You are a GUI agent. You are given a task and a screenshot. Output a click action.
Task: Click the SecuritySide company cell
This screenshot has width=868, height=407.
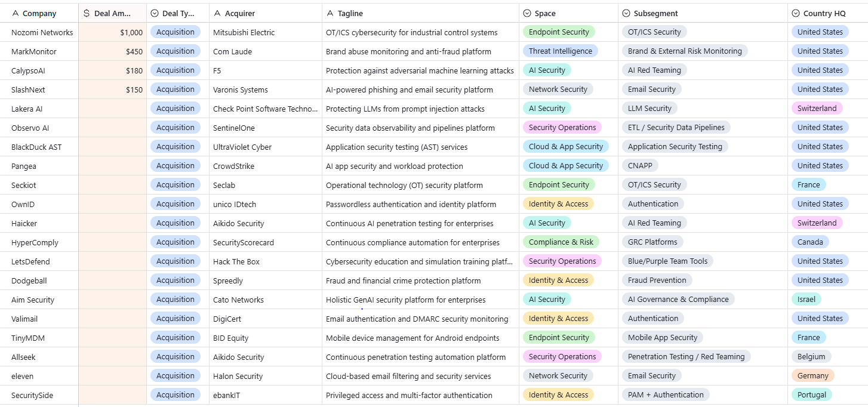coord(39,395)
